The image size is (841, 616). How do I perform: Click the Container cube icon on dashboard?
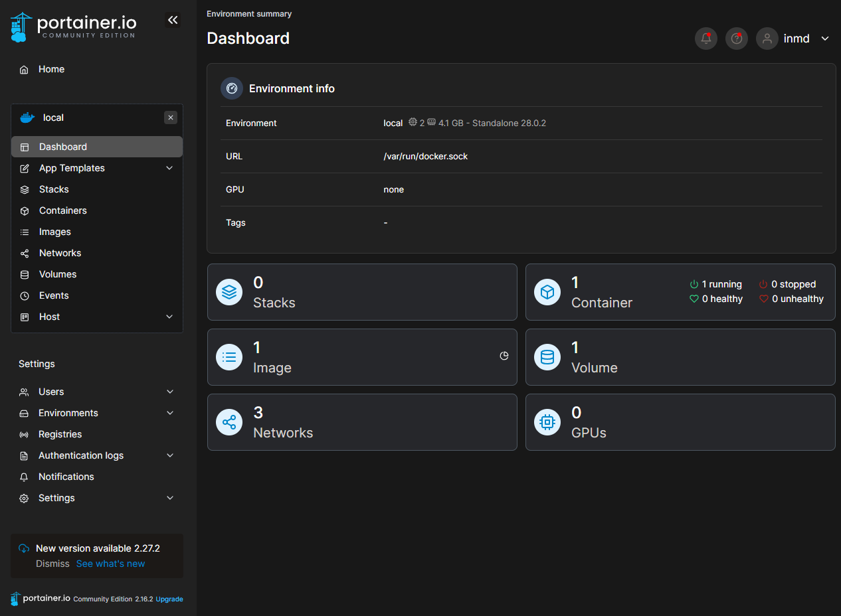pyautogui.click(x=547, y=292)
